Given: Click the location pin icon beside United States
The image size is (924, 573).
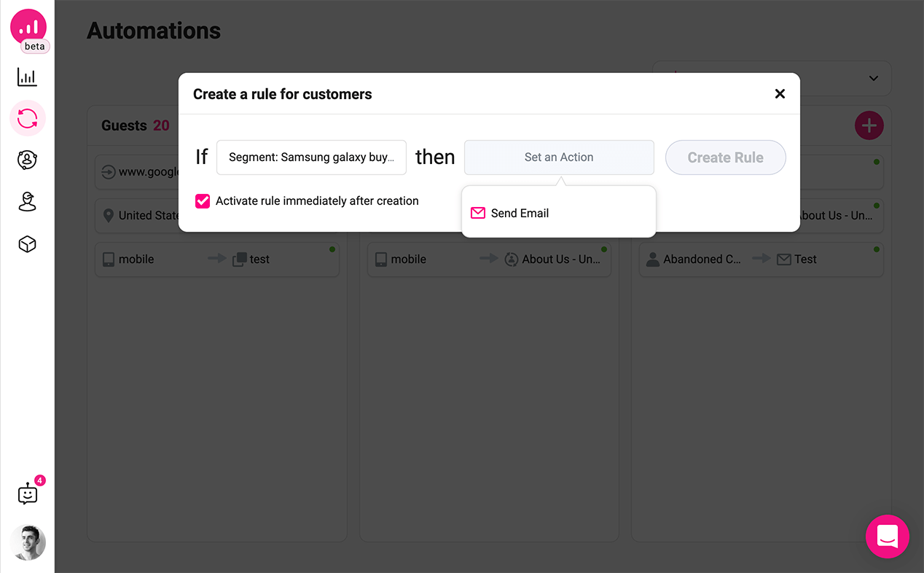Looking at the screenshot, I should click(x=109, y=216).
